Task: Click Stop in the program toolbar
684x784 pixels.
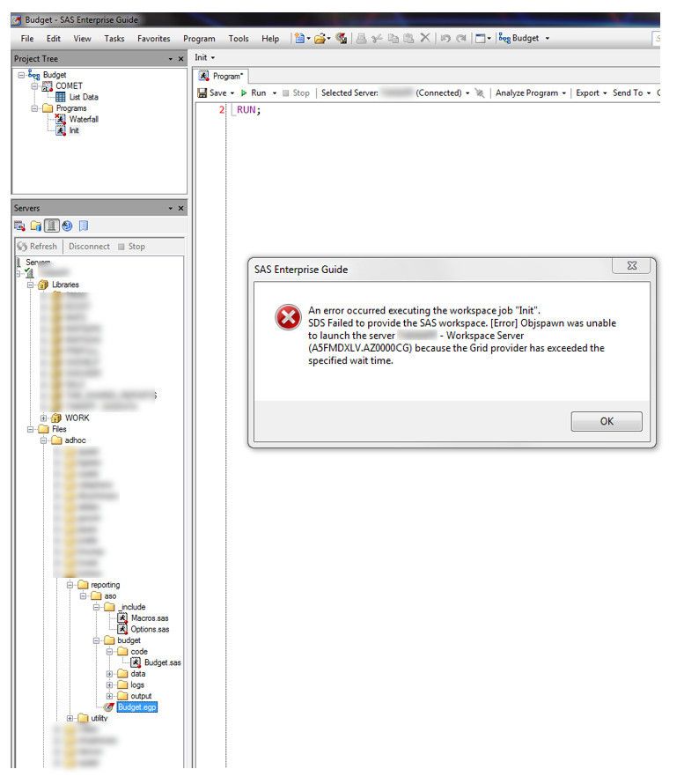Action: (x=297, y=93)
